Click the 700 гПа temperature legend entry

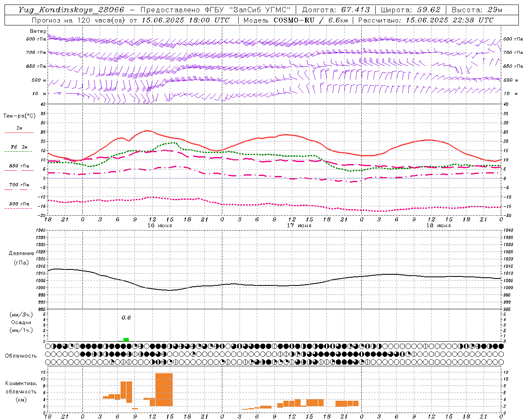(x=19, y=185)
